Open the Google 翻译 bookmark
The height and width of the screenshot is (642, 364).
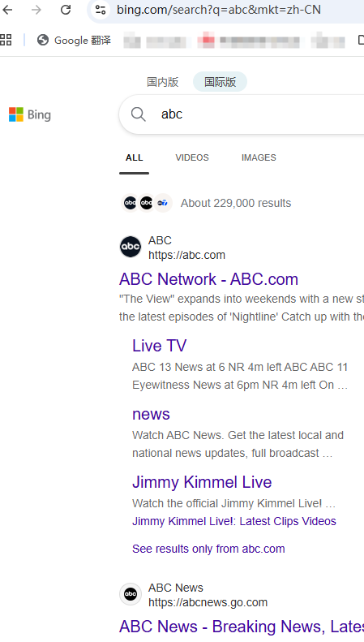pyautogui.click(x=74, y=40)
